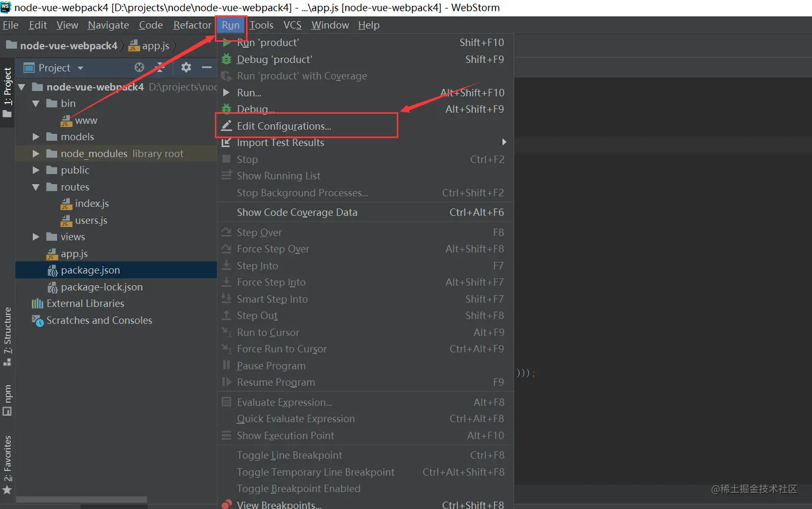Click the Scratches and Consoles icon
This screenshot has height=509, width=812.
coord(38,320)
